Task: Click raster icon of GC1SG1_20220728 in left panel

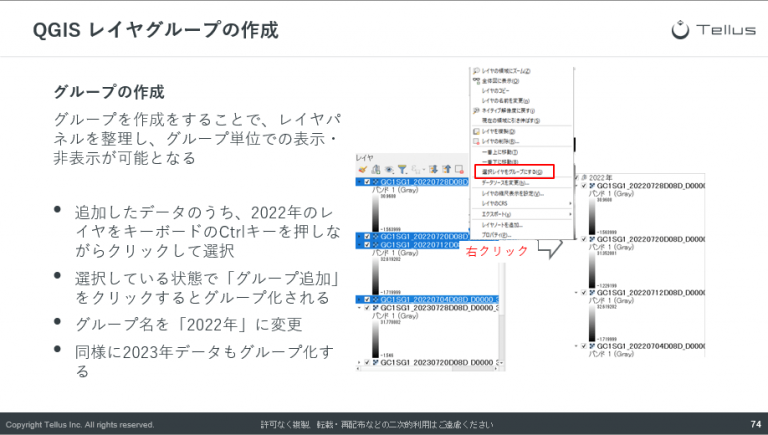Action: pyautogui.click(x=376, y=182)
